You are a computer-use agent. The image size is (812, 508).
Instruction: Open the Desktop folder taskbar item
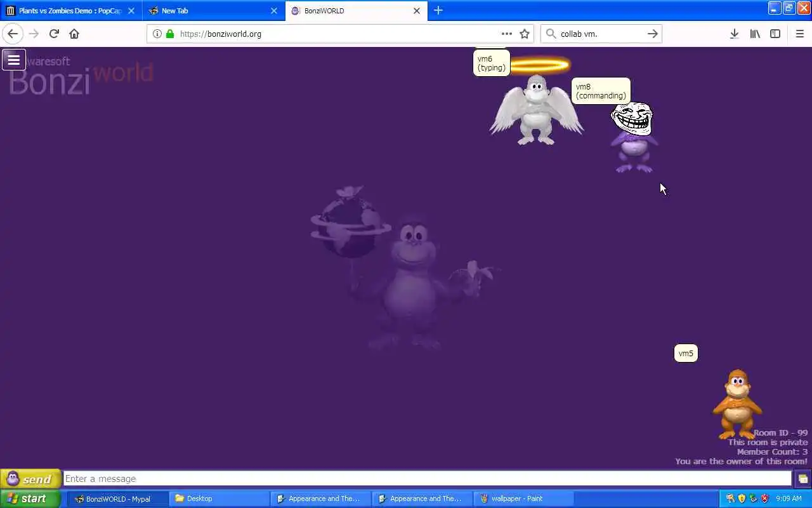219,498
